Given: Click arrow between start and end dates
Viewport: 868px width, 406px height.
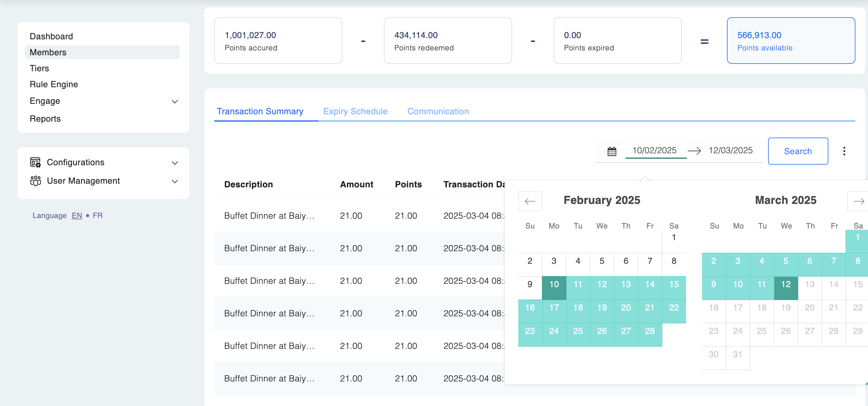Looking at the screenshot, I should pyautogui.click(x=694, y=150).
